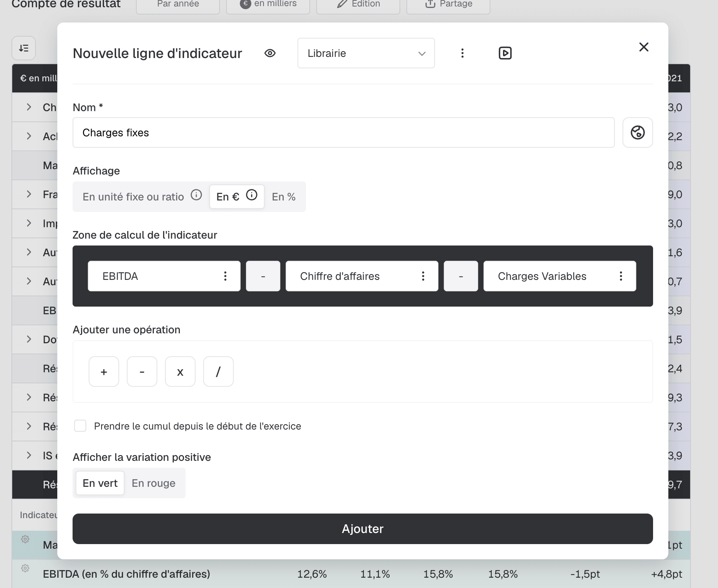Click info icon next to "En unité fixe ou ratio"
Screen dimensions: 718x588
pyautogui.click(x=196, y=195)
